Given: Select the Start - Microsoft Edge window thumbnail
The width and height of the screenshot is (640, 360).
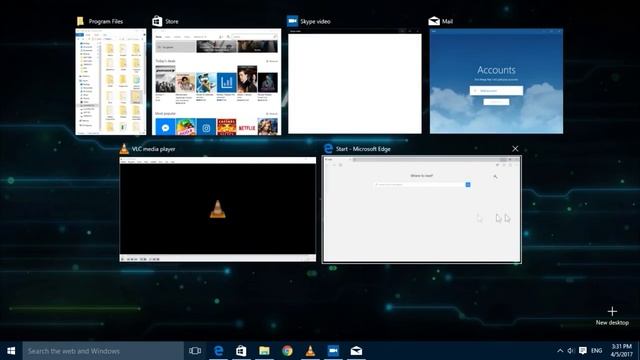Looking at the screenshot, I should pos(422,209).
